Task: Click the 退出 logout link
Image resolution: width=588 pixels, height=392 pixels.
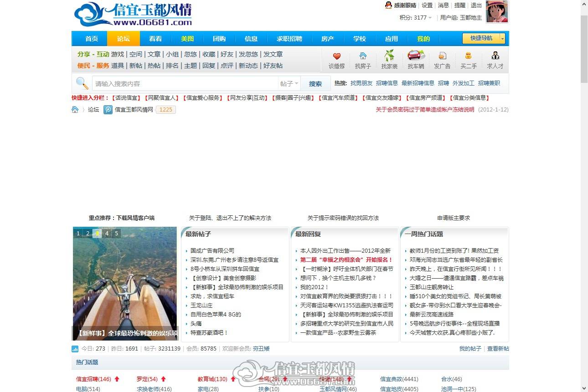Action: (x=476, y=5)
